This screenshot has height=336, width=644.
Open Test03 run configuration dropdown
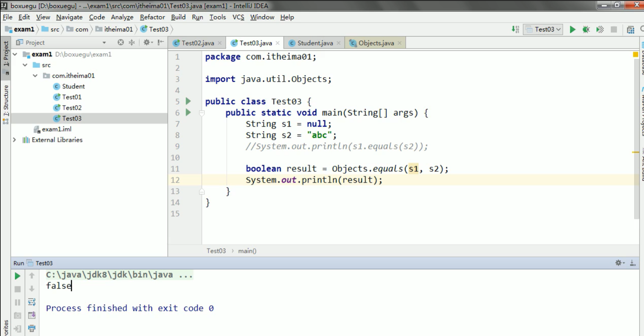543,30
